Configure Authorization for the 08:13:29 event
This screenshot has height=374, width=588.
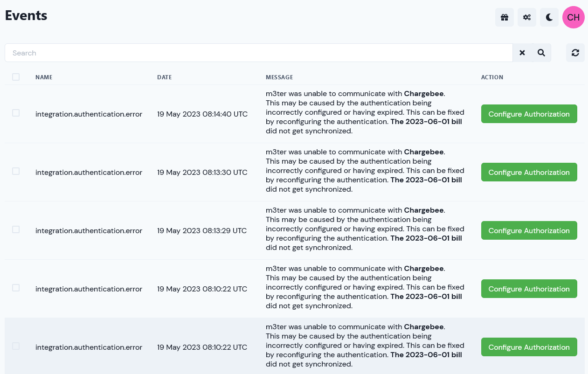[529, 230]
